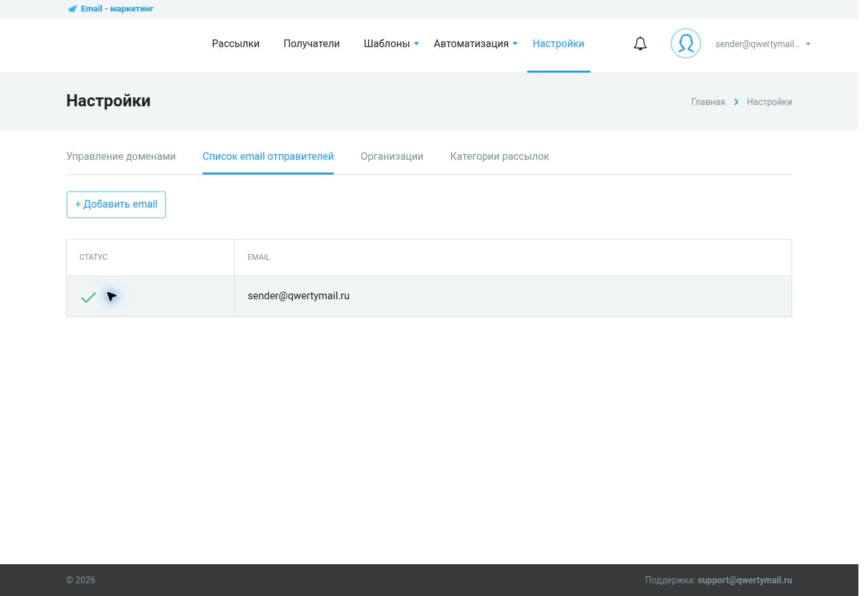Open the Категории рассылок tab

coord(499,157)
